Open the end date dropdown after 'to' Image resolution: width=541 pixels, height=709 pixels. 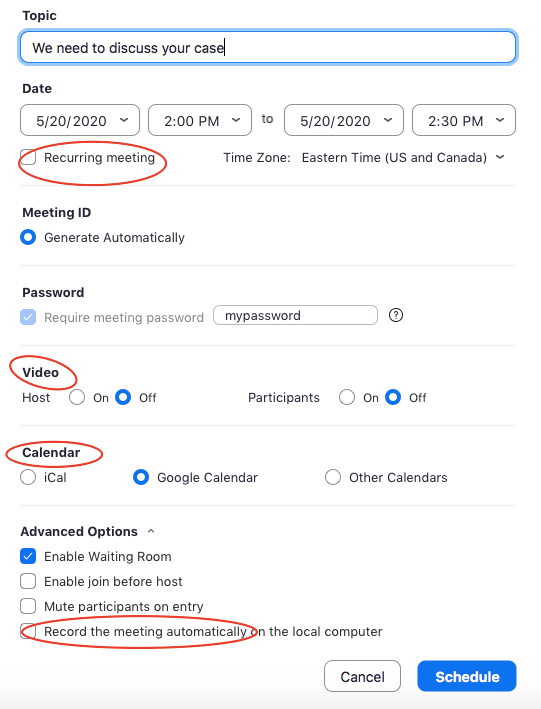(344, 120)
